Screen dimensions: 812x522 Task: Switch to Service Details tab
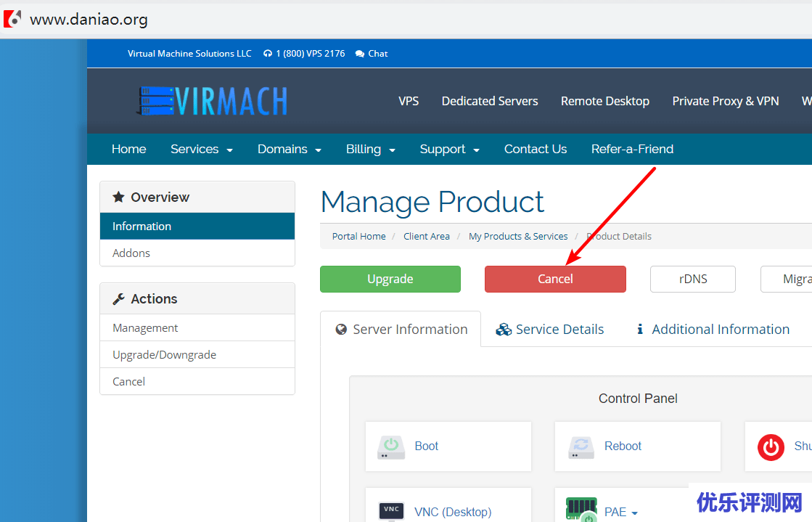coord(549,329)
